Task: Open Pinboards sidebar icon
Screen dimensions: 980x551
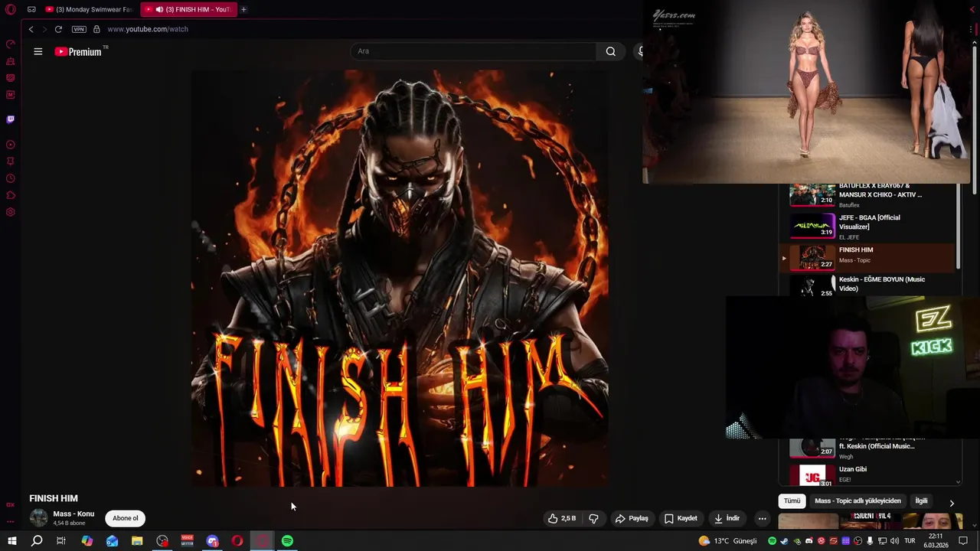Action: (x=11, y=161)
